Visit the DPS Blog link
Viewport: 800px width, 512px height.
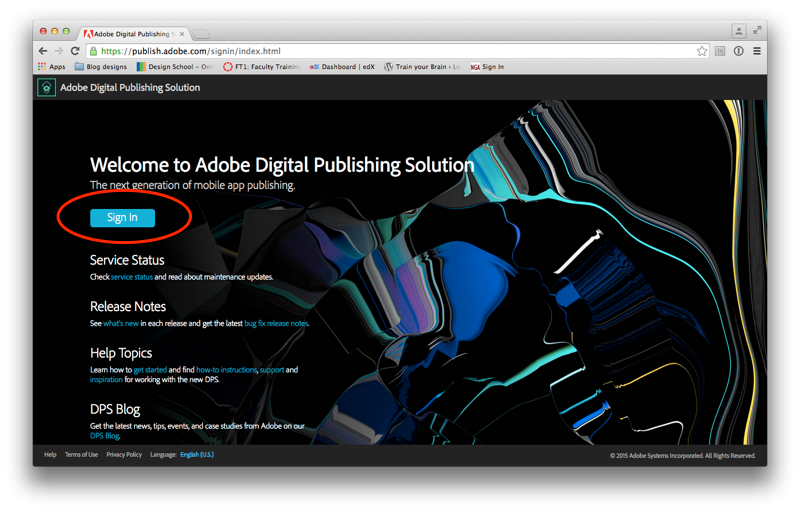(x=105, y=436)
